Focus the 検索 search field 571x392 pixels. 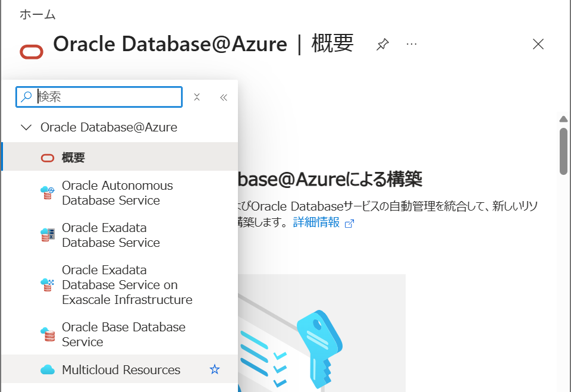point(99,97)
